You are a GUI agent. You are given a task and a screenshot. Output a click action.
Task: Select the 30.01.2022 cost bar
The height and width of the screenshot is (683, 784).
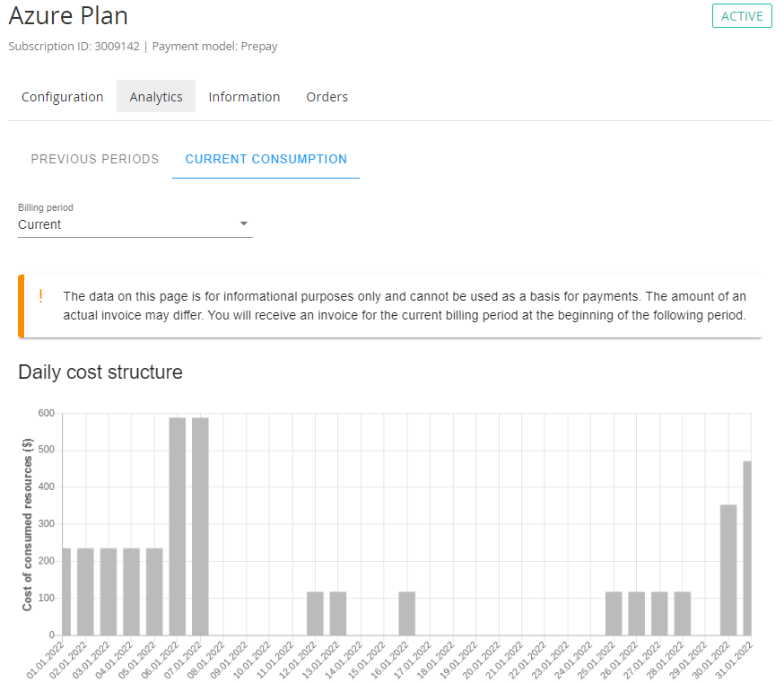tap(728, 570)
